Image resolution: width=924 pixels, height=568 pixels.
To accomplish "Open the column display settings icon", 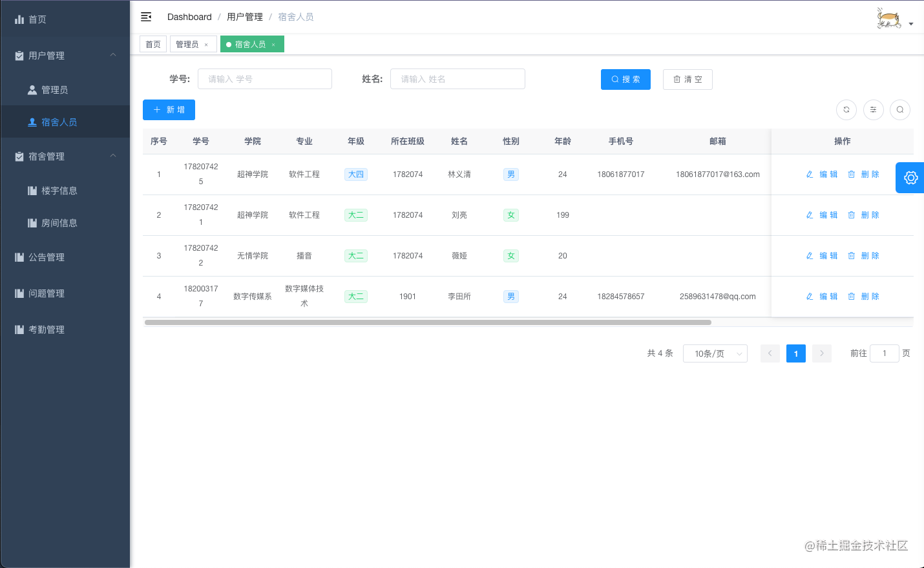I will 874,110.
